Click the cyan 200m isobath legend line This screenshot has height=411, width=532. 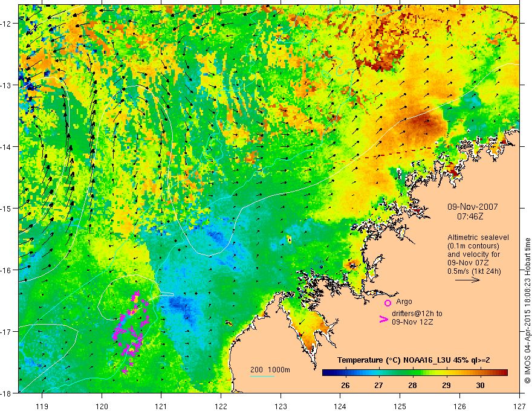click(x=262, y=376)
